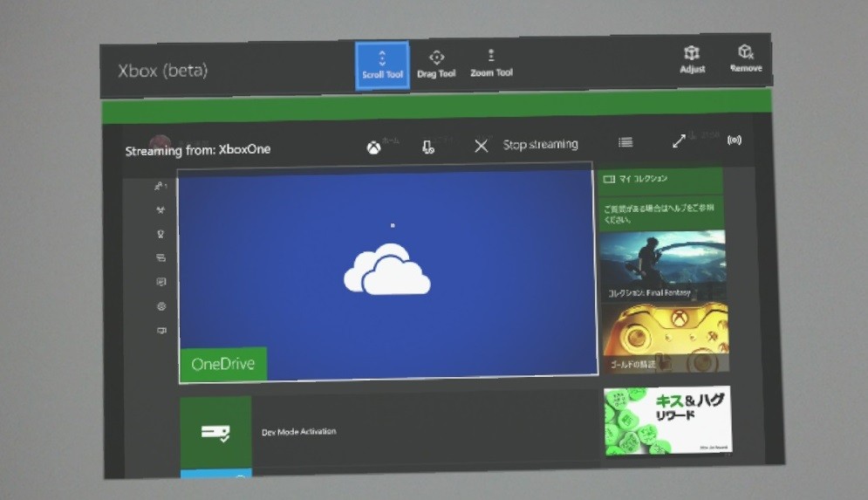Click the monitor connection sidebar icon
The height and width of the screenshot is (500, 868).
[x=161, y=331]
